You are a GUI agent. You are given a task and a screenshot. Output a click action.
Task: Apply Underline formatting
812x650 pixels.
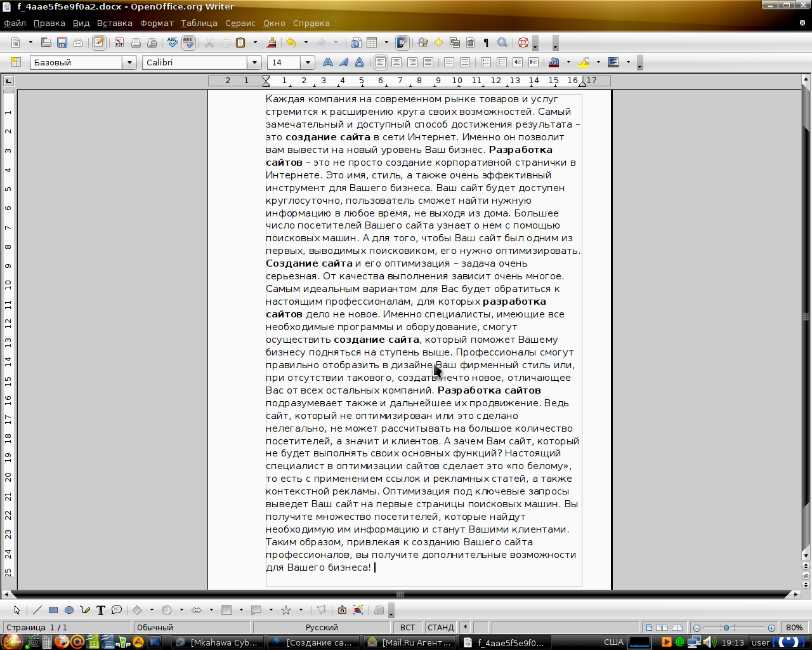360,62
